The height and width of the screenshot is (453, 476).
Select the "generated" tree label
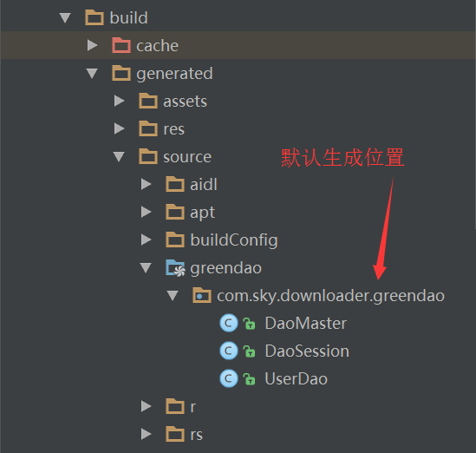174,74
